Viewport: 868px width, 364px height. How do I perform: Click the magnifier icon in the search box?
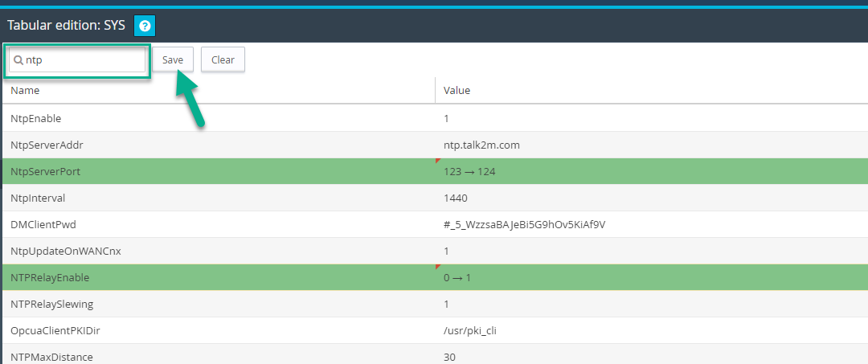point(18,59)
